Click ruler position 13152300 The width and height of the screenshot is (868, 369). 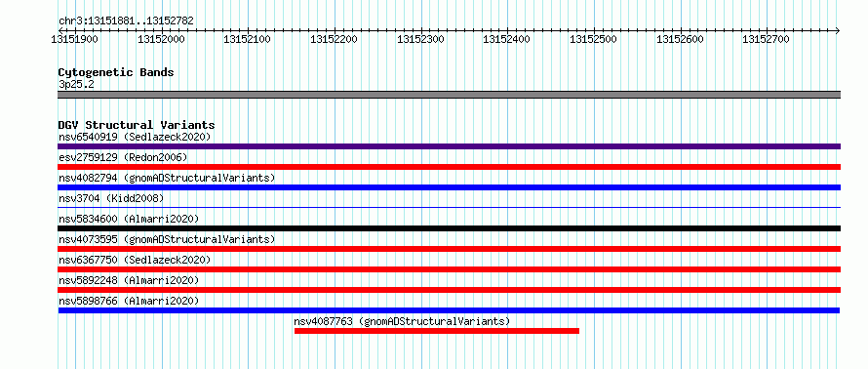(421, 39)
